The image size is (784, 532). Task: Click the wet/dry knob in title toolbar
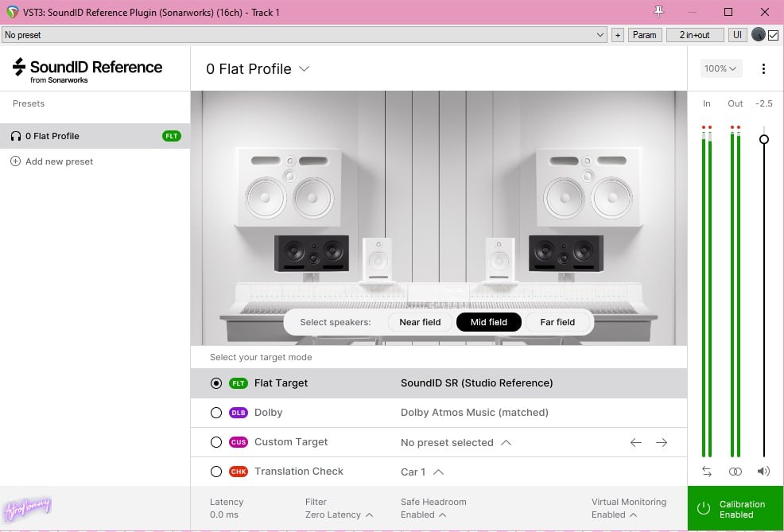(758, 34)
